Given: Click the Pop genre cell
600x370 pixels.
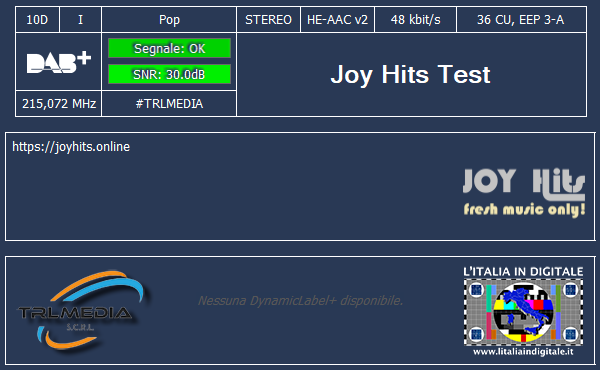Looking at the screenshot, I should [169, 20].
